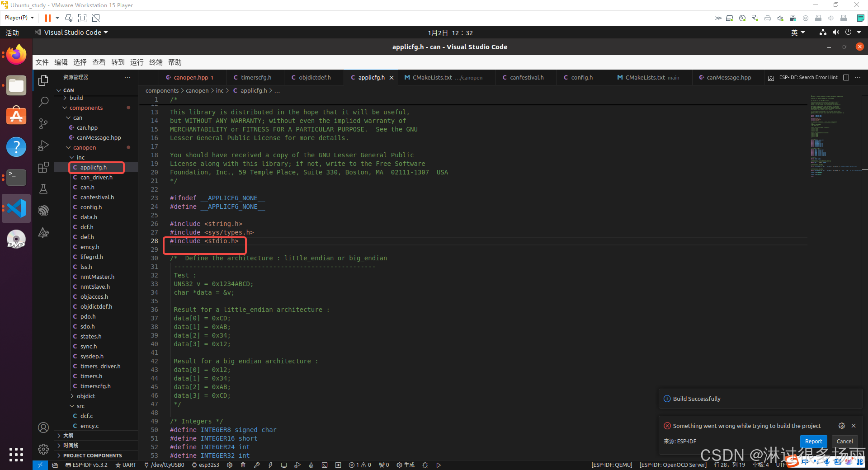The width and height of the screenshot is (868, 470).
Task: Open the Explorer view in activity bar
Action: (x=43, y=80)
